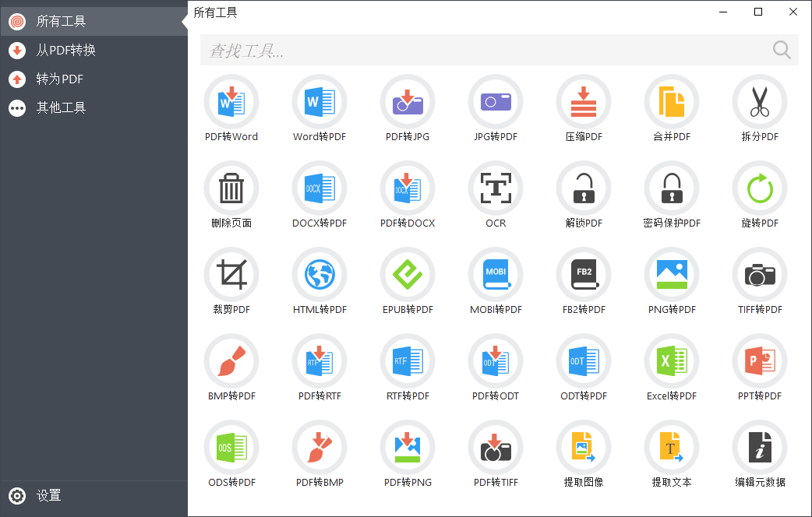This screenshot has height=517, width=812.
Task: Launch the 合并PDF merge tool
Action: tap(672, 102)
